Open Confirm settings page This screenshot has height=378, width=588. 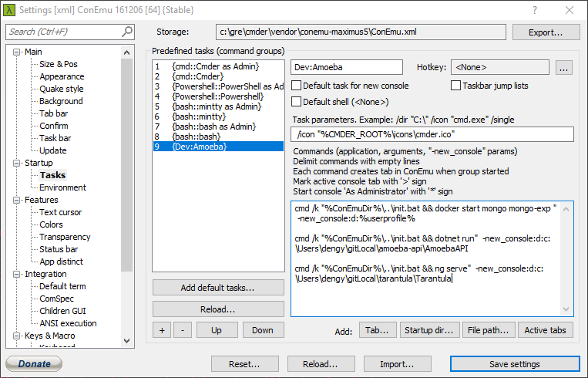click(54, 126)
